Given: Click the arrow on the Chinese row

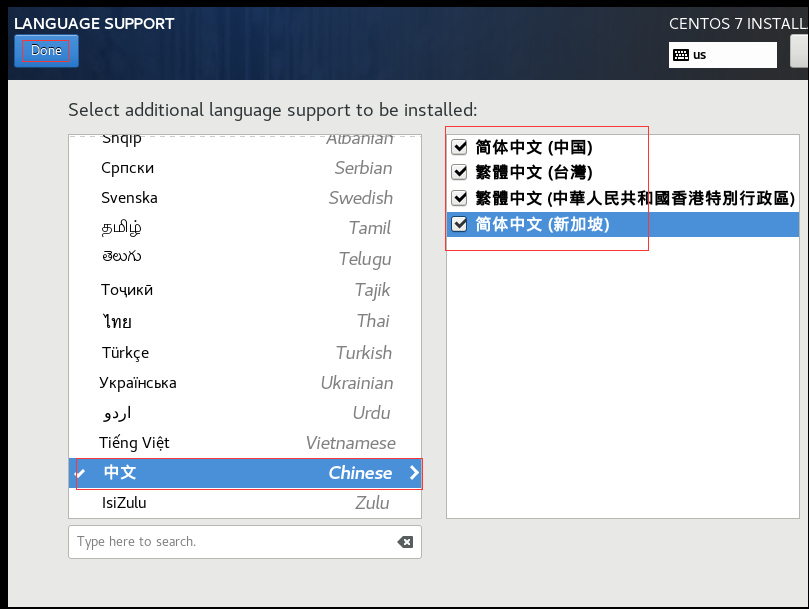Looking at the screenshot, I should coord(413,473).
